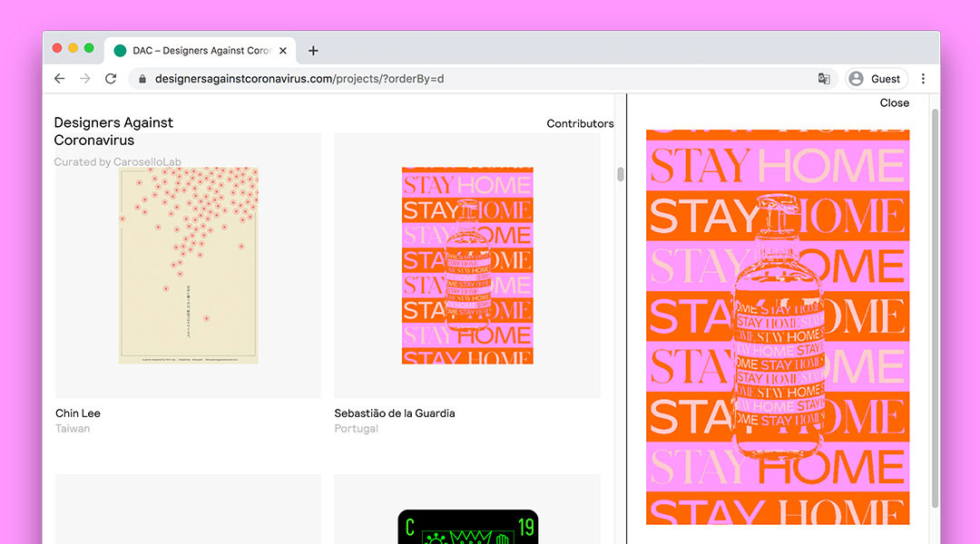Close the DAC browser tab
Viewport: 980px width, 544px height.
click(283, 51)
